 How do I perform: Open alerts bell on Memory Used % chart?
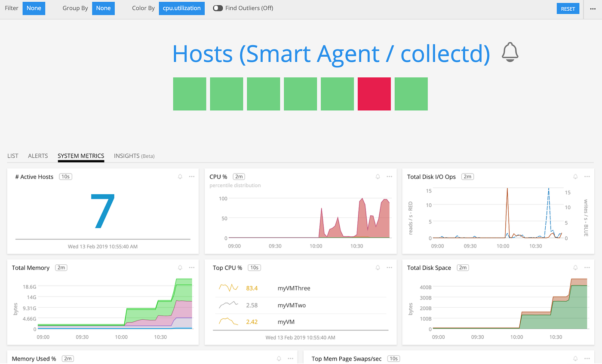(279, 358)
